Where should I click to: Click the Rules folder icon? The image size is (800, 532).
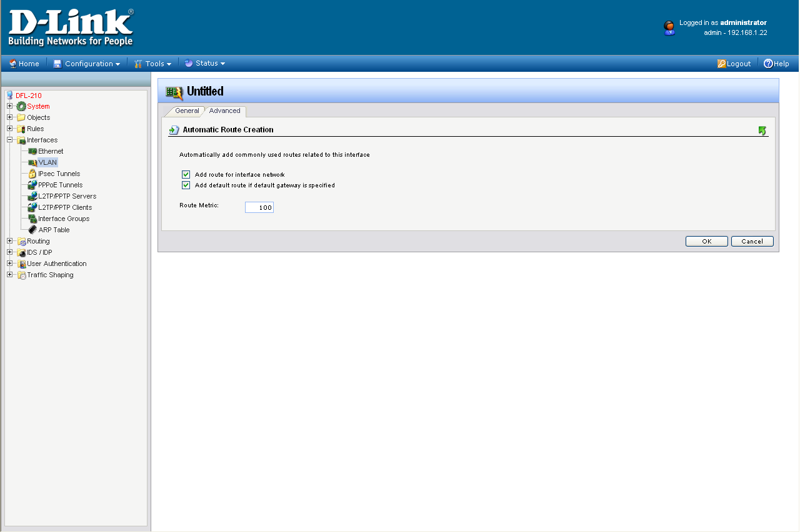coord(21,129)
